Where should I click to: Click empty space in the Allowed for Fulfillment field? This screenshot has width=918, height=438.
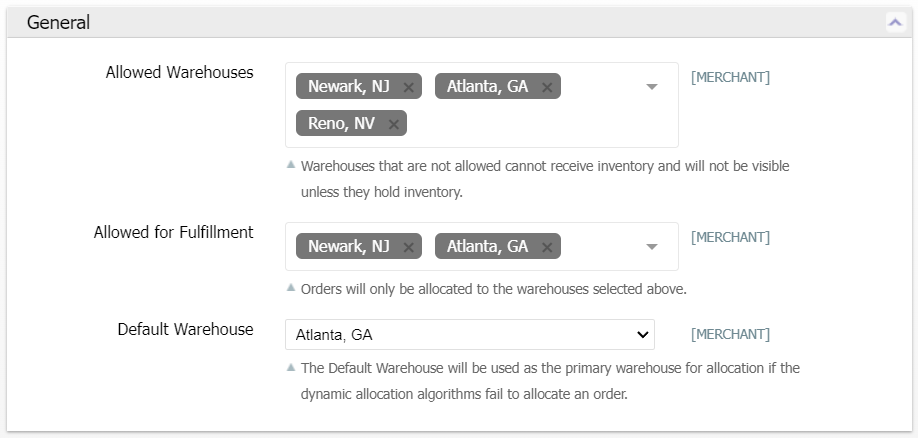click(x=600, y=247)
